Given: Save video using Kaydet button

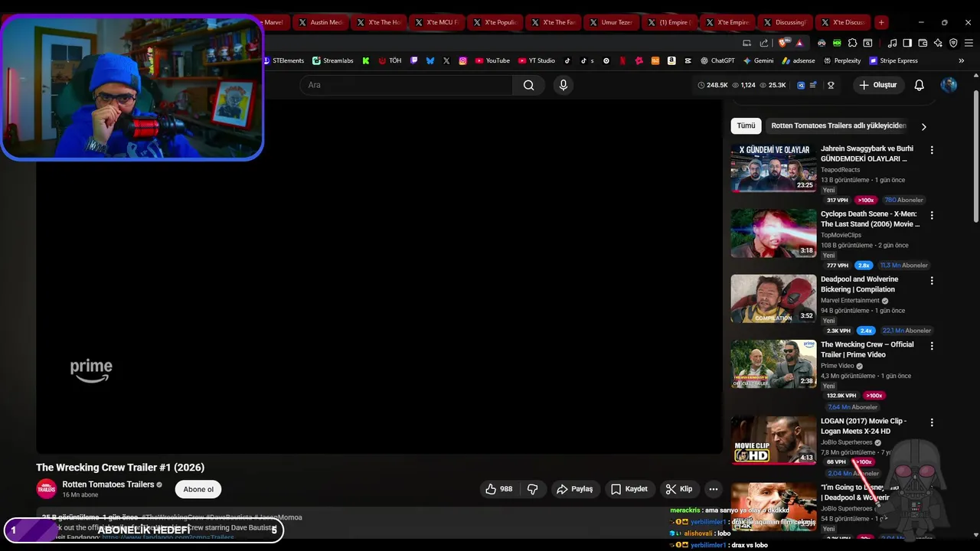Looking at the screenshot, I should click(629, 489).
